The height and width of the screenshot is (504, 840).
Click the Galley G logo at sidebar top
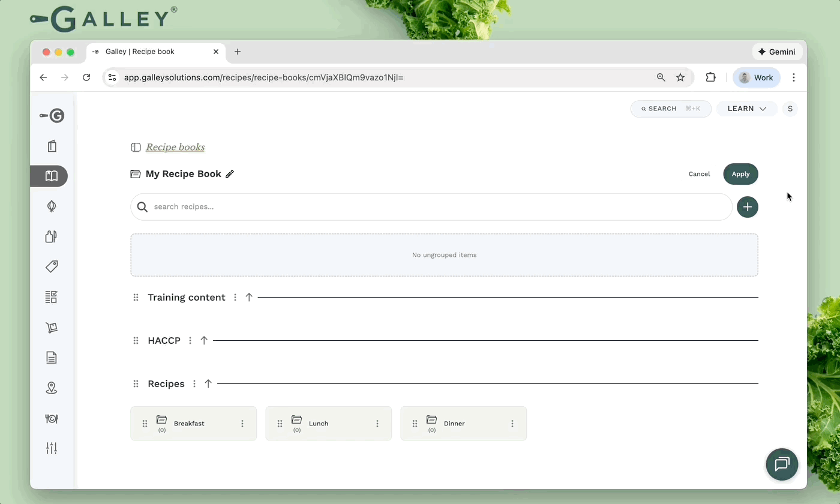tap(52, 115)
